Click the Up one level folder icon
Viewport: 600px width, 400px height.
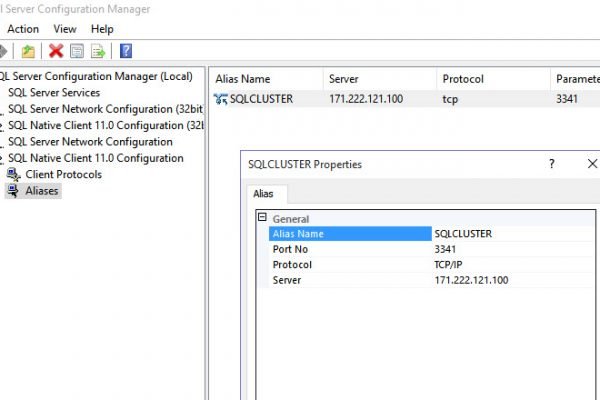[x=28, y=51]
